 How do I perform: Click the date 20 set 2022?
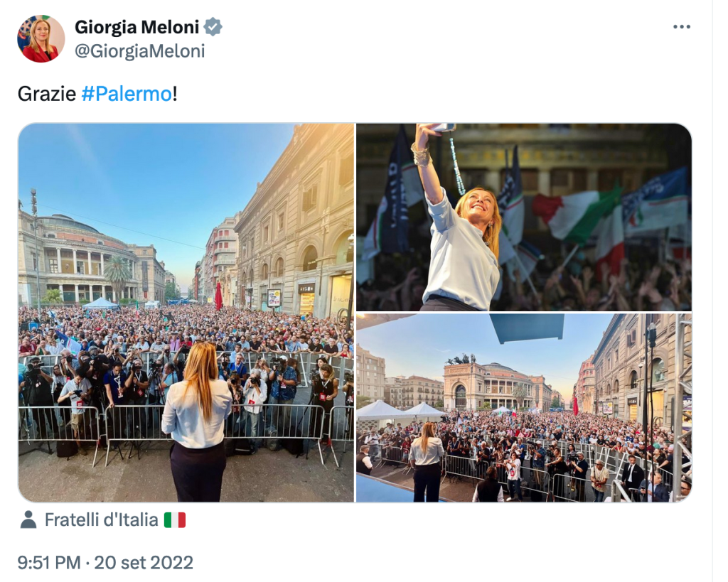(144, 563)
